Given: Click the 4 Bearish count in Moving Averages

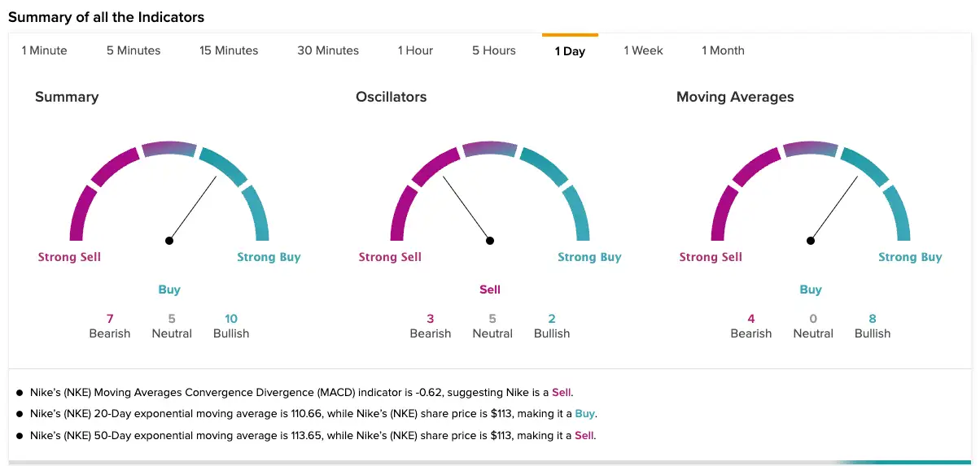Looking at the screenshot, I should point(751,326).
